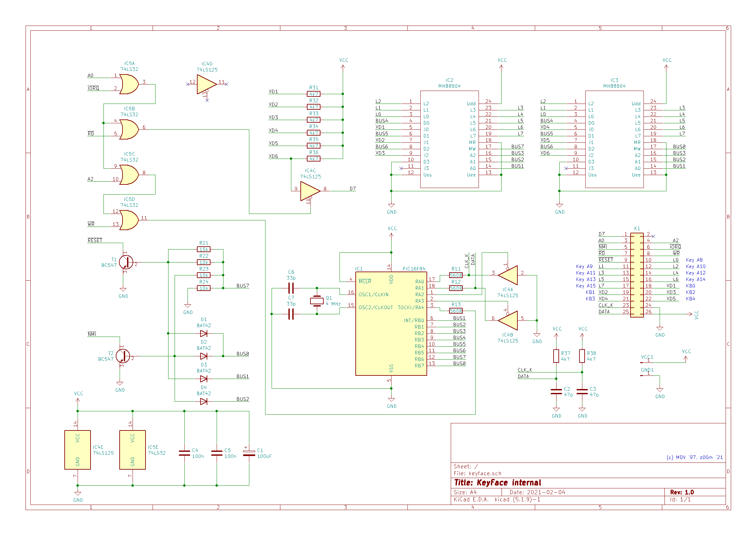Select the IC4A tri-state buffer symbol

(x=508, y=275)
